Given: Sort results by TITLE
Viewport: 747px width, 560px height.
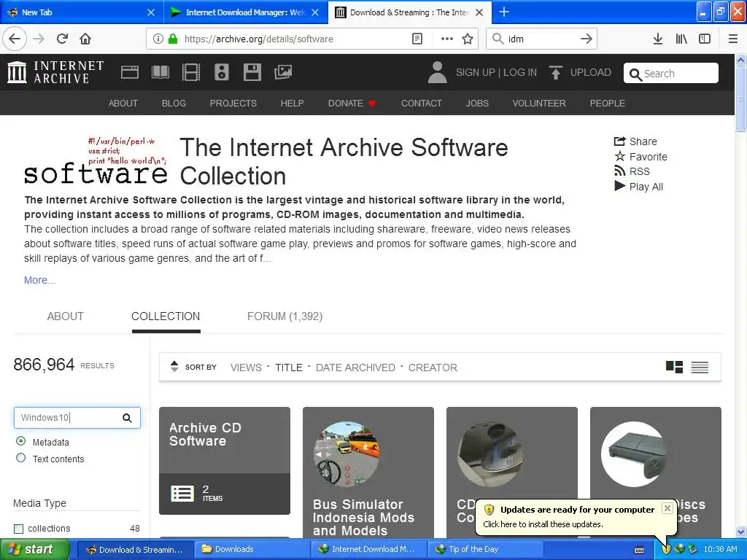Looking at the screenshot, I should point(289,367).
